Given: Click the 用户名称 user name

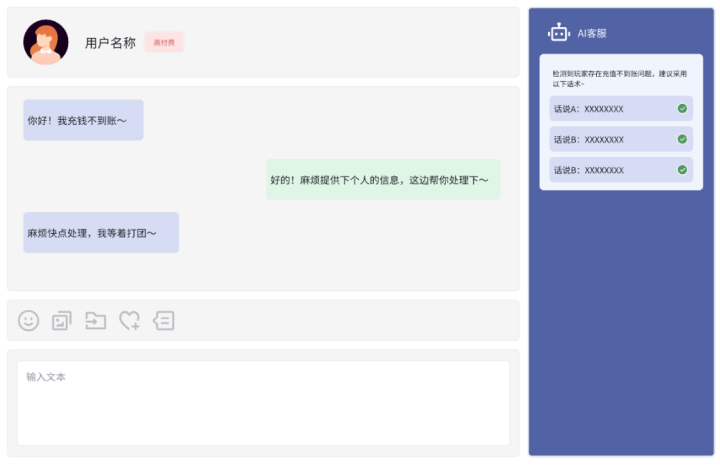Looking at the screenshot, I should coord(110,43).
